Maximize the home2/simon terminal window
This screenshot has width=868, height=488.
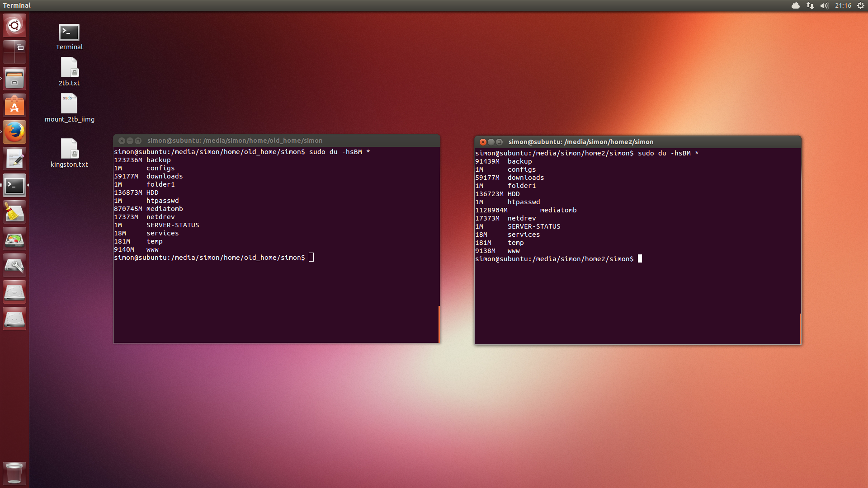(500, 142)
